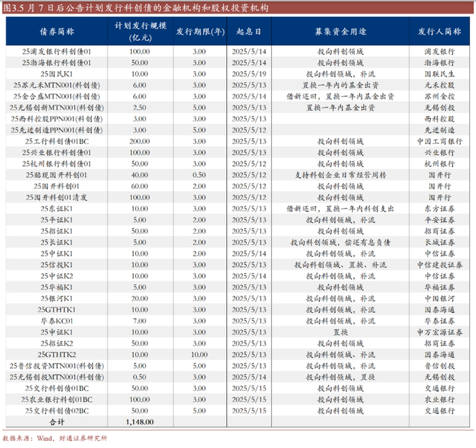This screenshot has height=448, width=476.
Task: Select the 25工行科创债01BC cell
Action: (56, 141)
